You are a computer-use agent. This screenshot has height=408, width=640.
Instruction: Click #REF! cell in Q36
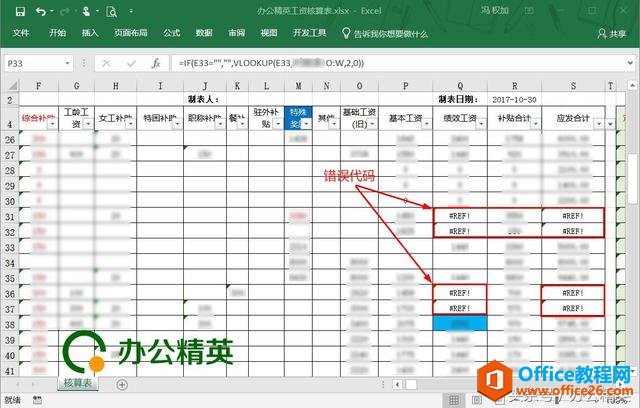click(460, 293)
